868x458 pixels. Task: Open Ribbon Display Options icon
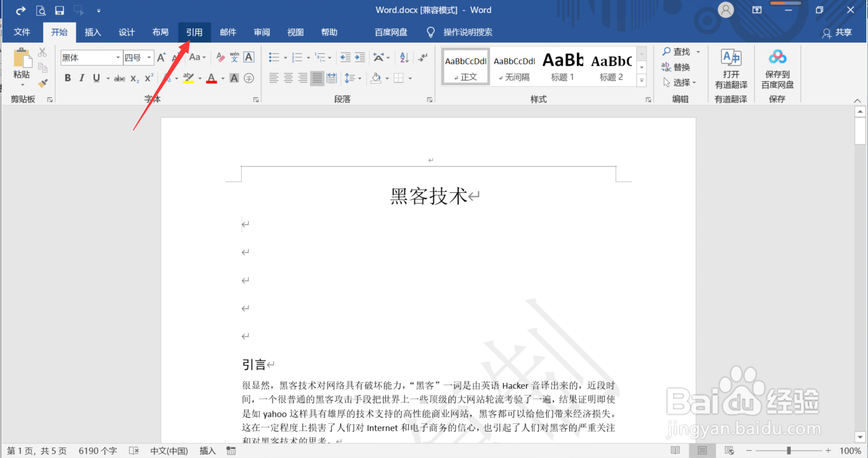[757, 10]
